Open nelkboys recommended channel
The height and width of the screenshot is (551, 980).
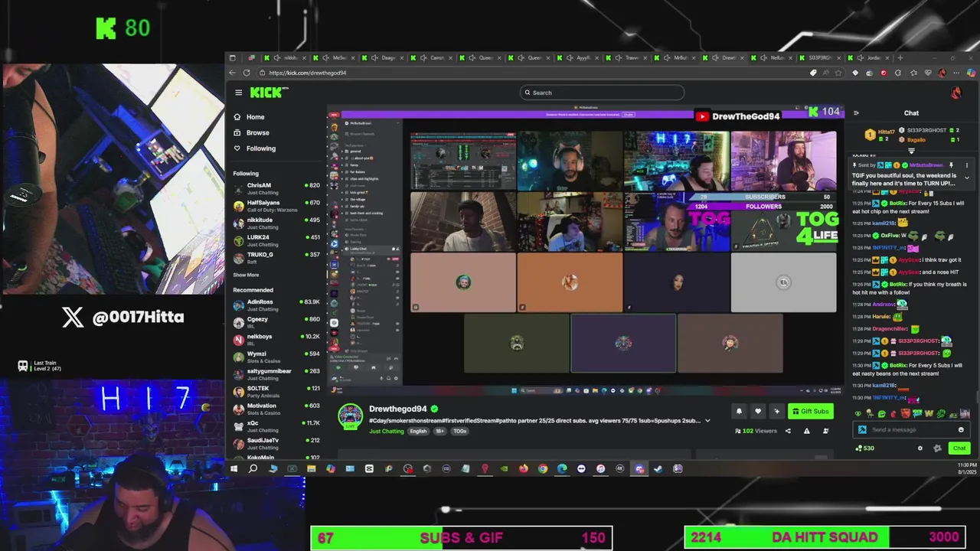276,339
